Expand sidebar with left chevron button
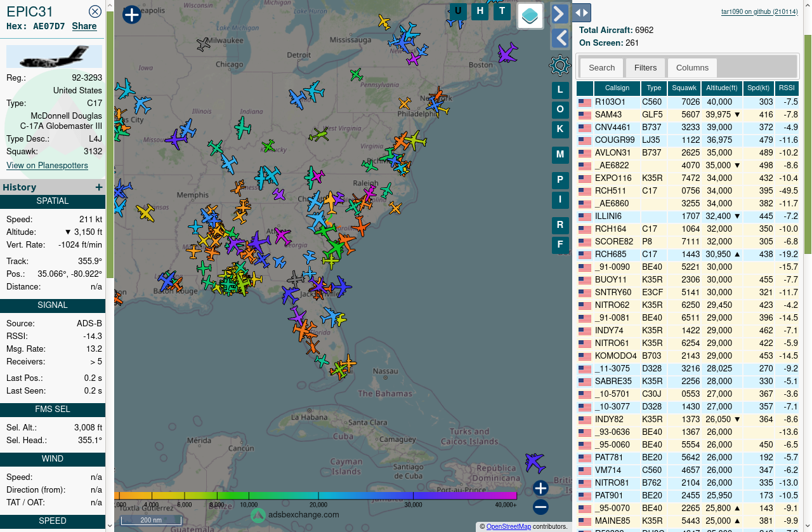812x532 pixels. pyautogui.click(x=560, y=38)
